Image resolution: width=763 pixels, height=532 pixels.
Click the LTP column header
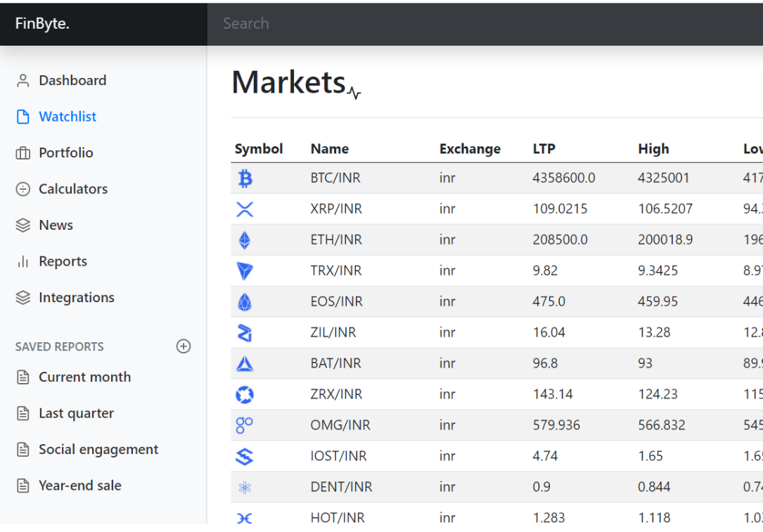(544, 149)
